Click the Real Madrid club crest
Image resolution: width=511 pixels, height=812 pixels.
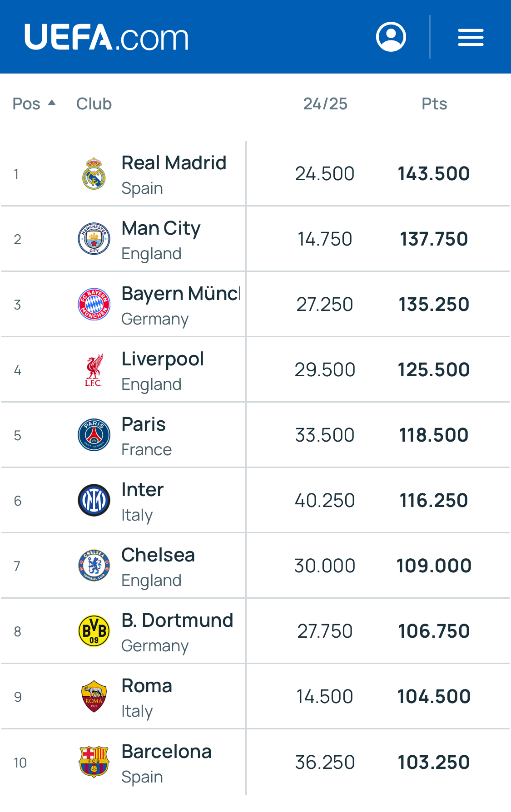coord(94,174)
